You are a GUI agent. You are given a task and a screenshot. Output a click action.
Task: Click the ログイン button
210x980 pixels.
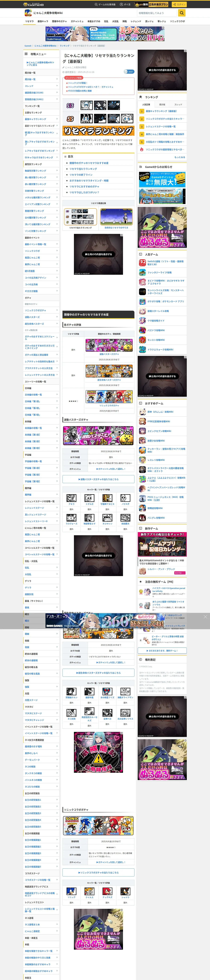click(179, 5)
